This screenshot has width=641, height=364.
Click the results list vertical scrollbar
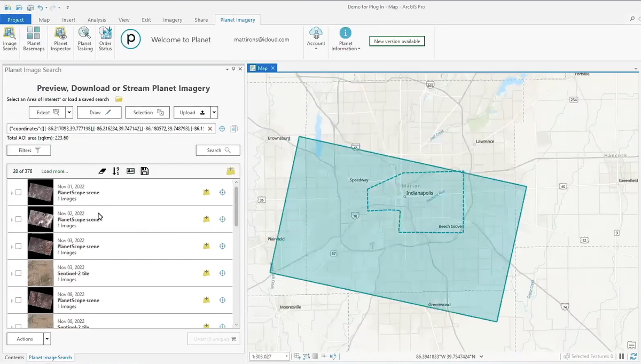tap(236, 206)
